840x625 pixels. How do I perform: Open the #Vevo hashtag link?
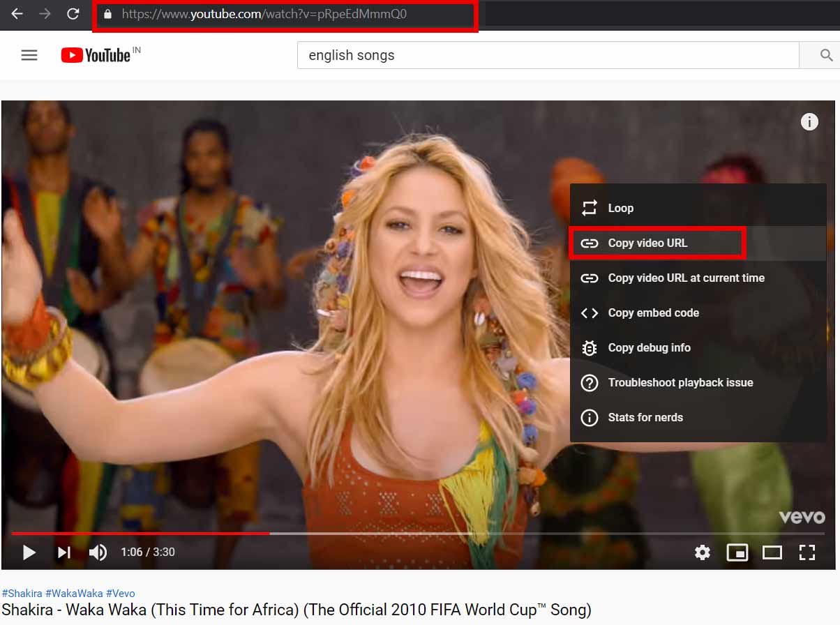pos(121,594)
